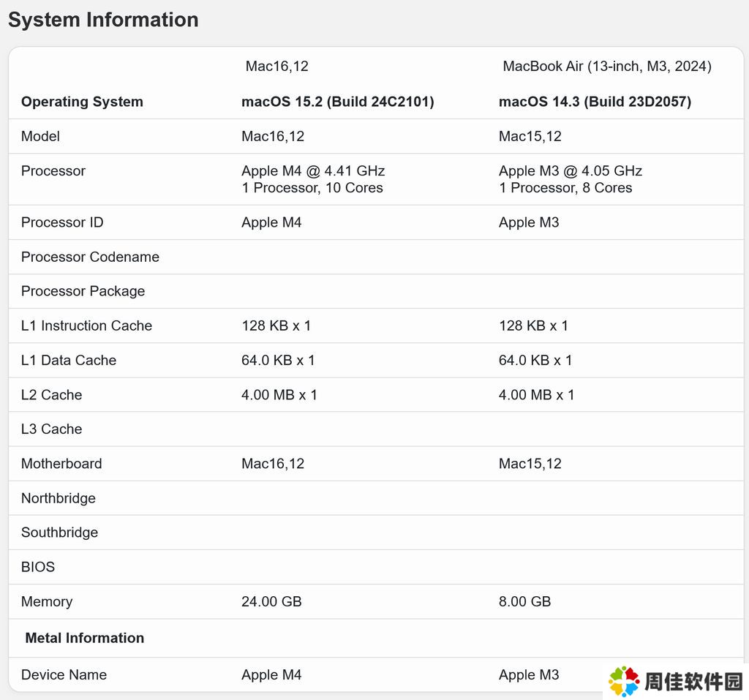Image resolution: width=749 pixels, height=700 pixels.
Task: Select macOS 15.2 (Build 24C2101) value
Action: (x=338, y=102)
